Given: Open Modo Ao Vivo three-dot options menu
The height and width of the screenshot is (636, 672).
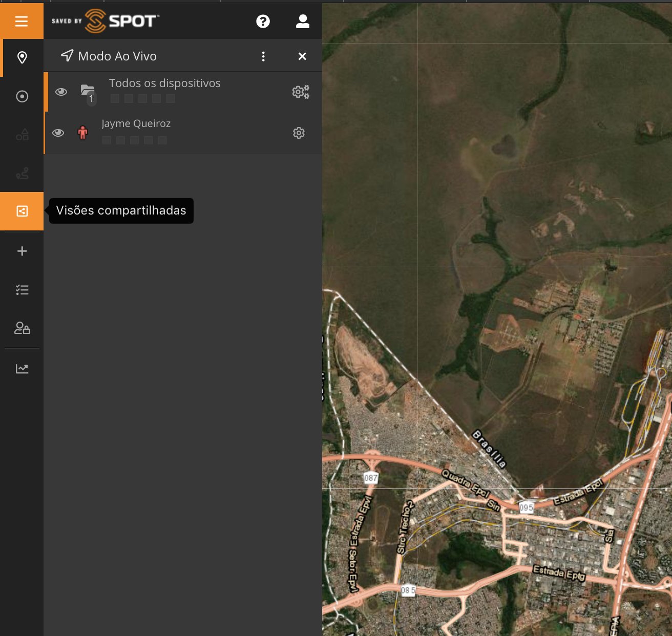Looking at the screenshot, I should point(263,56).
